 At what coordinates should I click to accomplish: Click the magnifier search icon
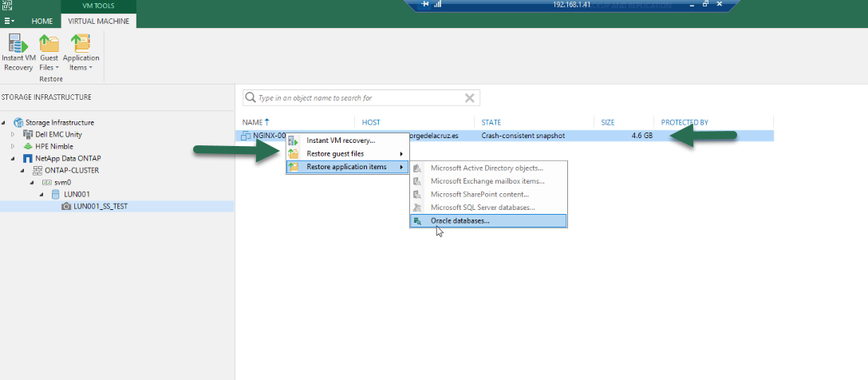coord(251,98)
